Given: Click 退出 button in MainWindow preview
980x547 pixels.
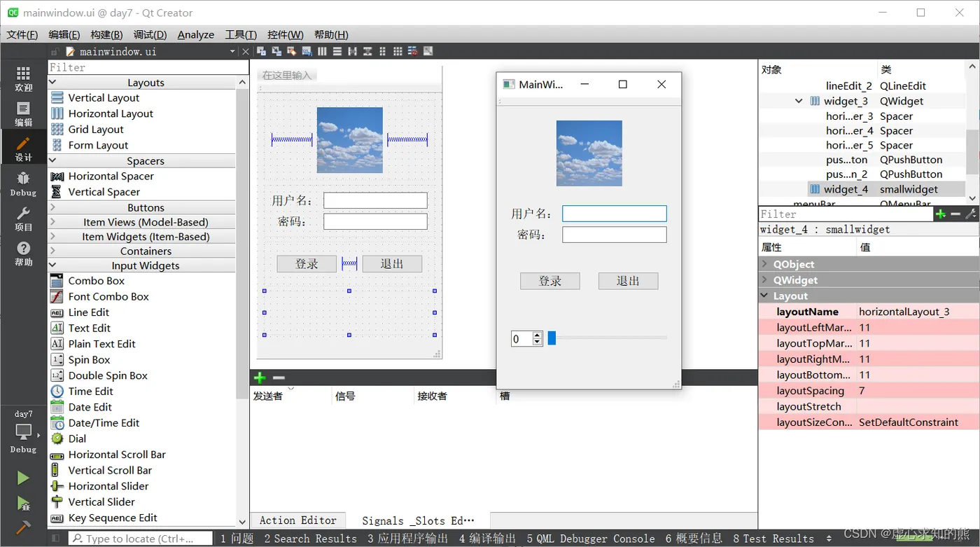Looking at the screenshot, I should pyautogui.click(x=628, y=281).
